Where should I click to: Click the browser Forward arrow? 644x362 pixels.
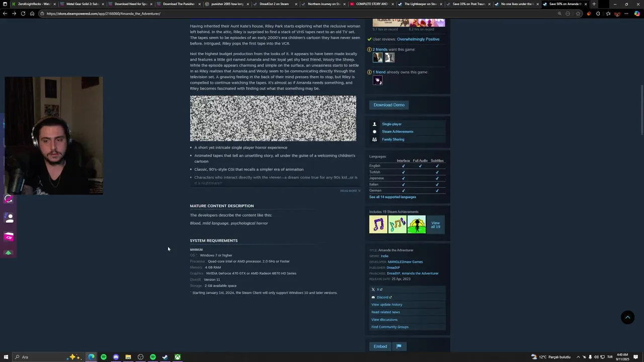click(x=14, y=14)
